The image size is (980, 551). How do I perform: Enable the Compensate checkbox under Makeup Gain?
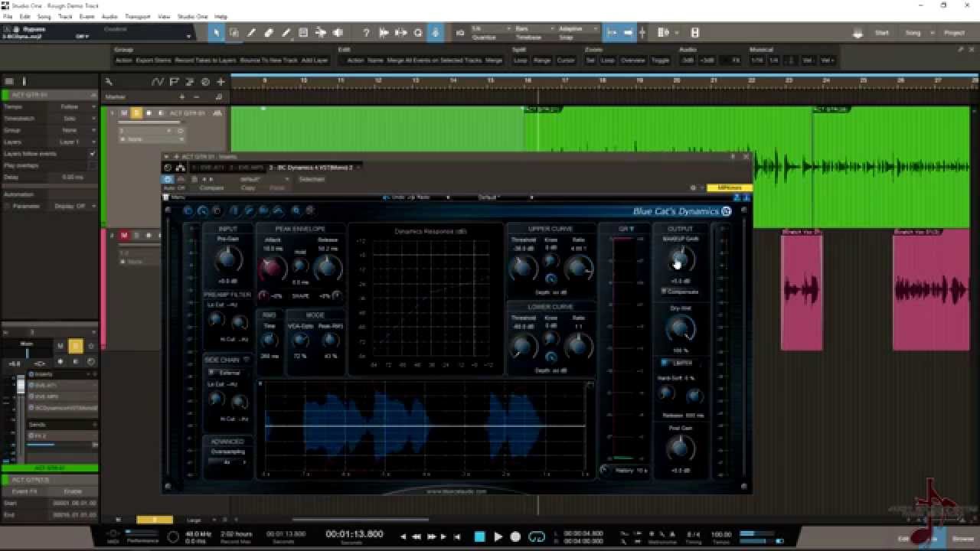click(x=664, y=292)
